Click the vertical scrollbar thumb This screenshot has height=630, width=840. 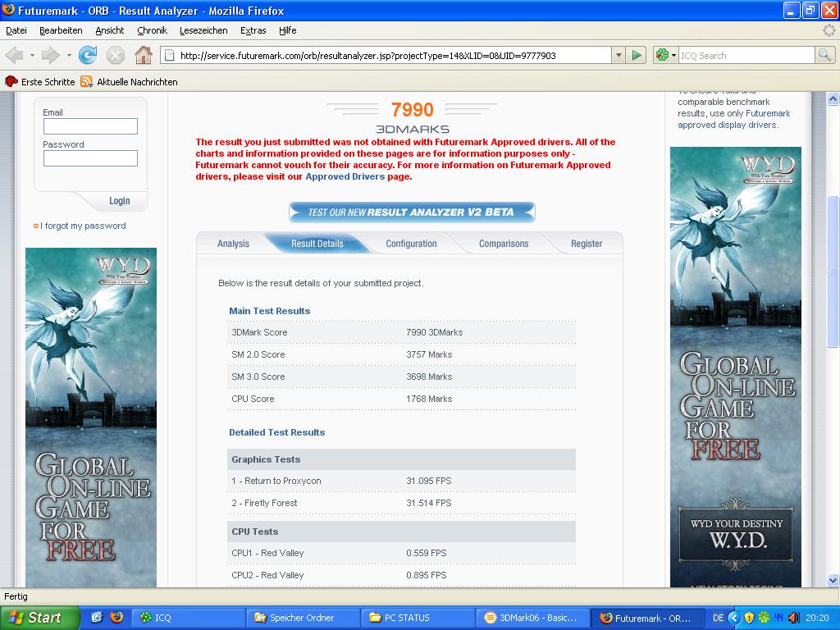click(833, 271)
